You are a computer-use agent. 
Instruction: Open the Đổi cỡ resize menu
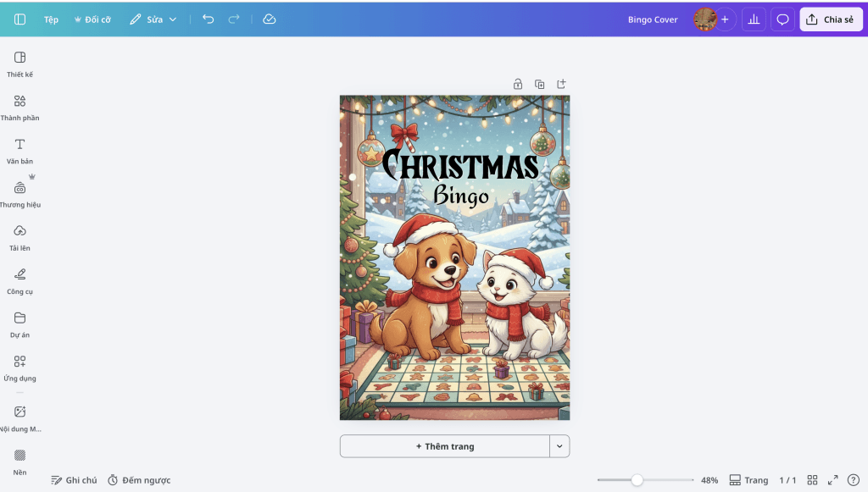[92, 19]
